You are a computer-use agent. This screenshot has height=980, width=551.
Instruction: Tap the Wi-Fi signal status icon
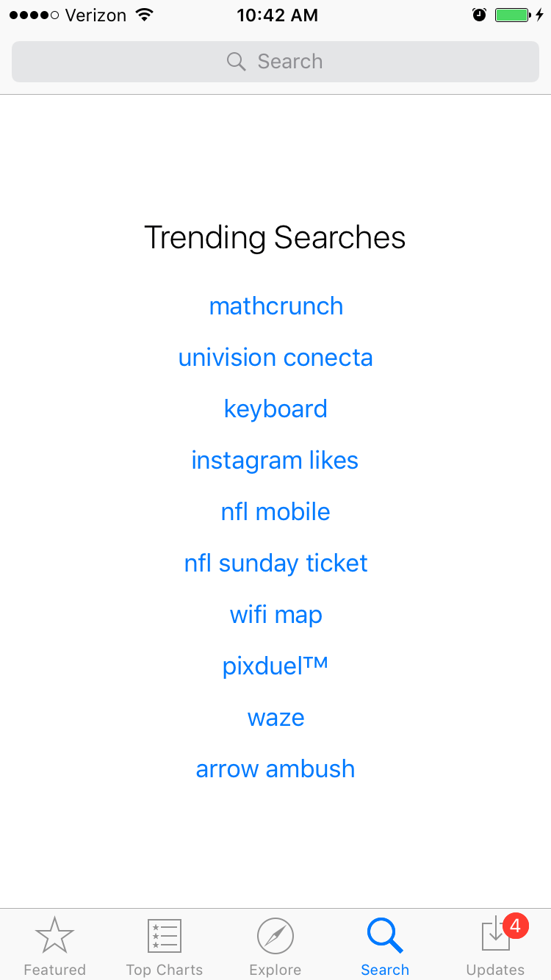click(145, 15)
